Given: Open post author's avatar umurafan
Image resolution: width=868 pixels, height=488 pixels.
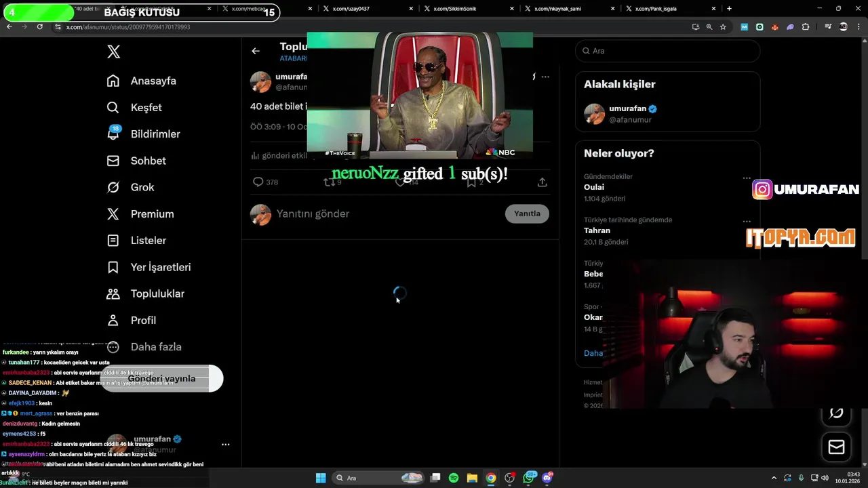Looking at the screenshot, I should (x=260, y=81).
